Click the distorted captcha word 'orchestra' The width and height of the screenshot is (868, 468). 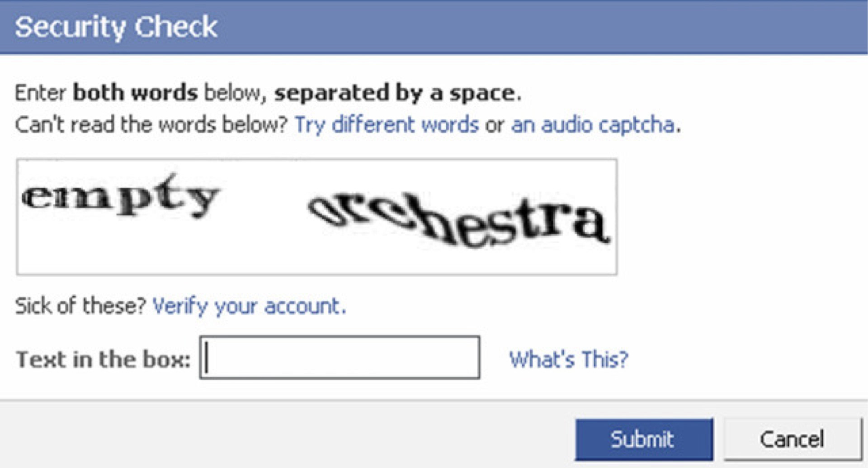[x=459, y=219]
